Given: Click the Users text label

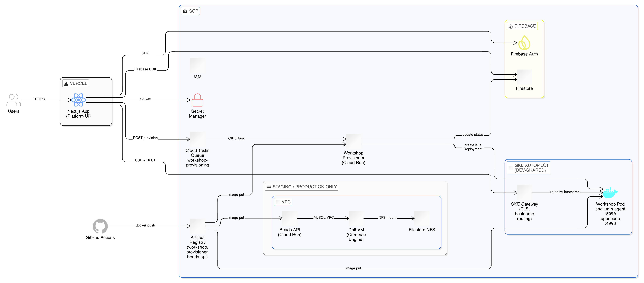Looking at the screenshot, I should [x=13, y=111].
